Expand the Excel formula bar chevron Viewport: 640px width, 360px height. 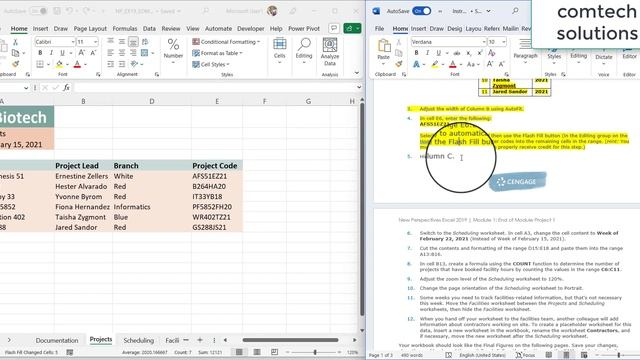359,87
